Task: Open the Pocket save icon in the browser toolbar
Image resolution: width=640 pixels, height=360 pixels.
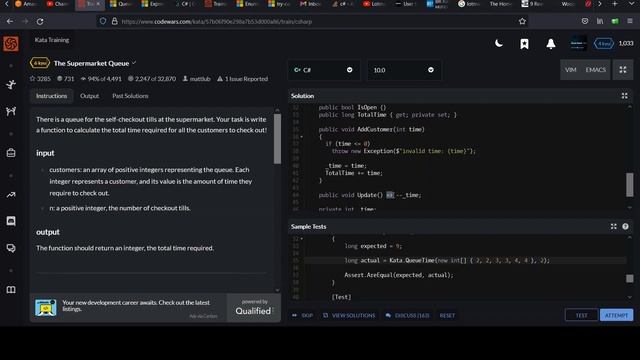Action: click(585, 21)
